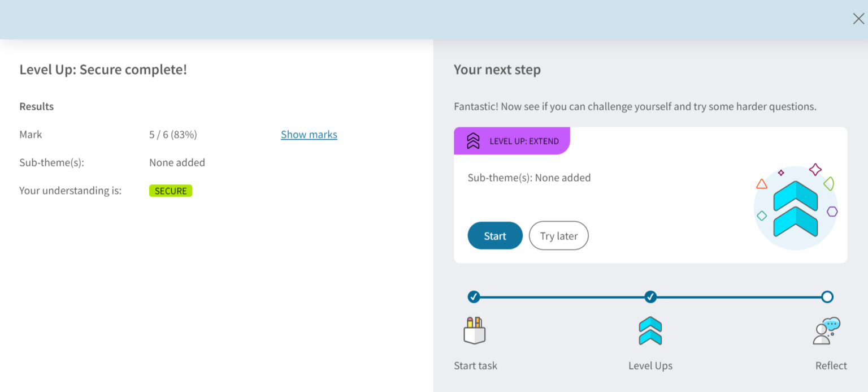Click the Start task step label

[476, 365]
